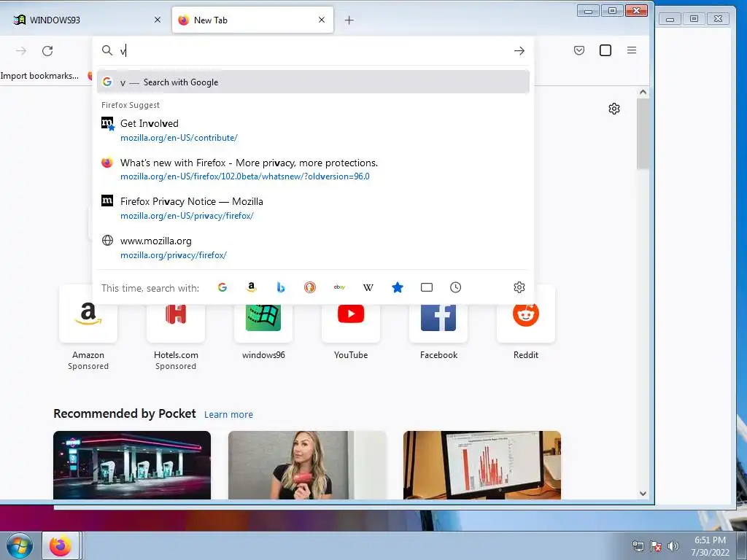
Task: Choose the Get Involved suggestion
Action: point(313,130)
